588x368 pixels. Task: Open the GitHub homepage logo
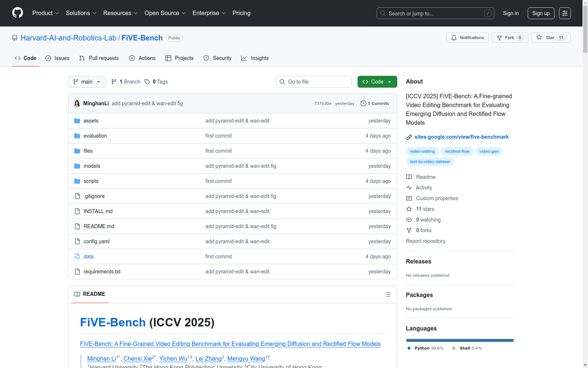tap(18, 13)
